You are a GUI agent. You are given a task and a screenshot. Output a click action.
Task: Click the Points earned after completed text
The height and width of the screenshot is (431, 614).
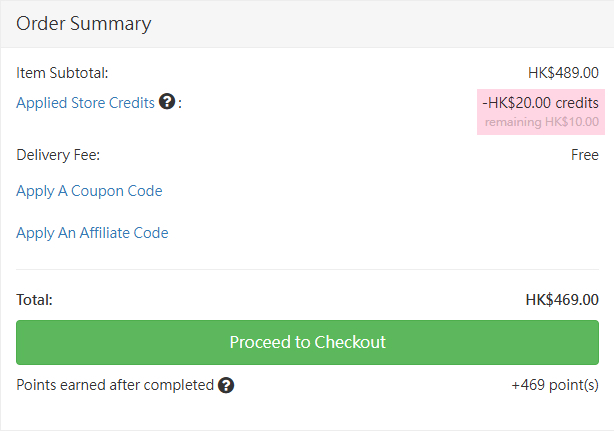point(115,385)
